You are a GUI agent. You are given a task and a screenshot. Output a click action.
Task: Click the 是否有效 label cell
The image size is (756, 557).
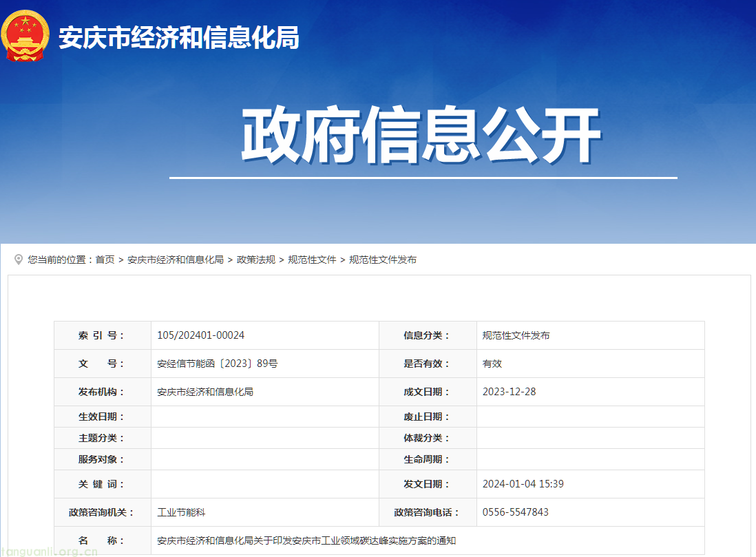pos(428,364)
